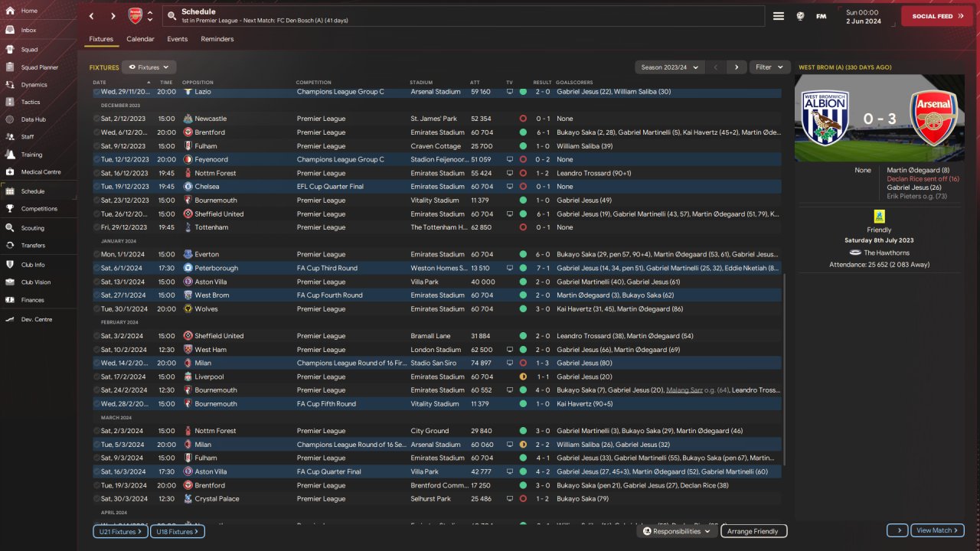Click the FM logo menu

point(822,16)
